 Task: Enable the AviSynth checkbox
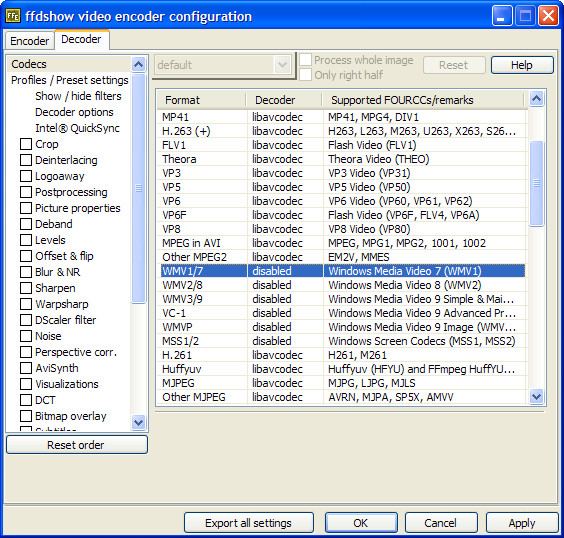tap(26, 368)
